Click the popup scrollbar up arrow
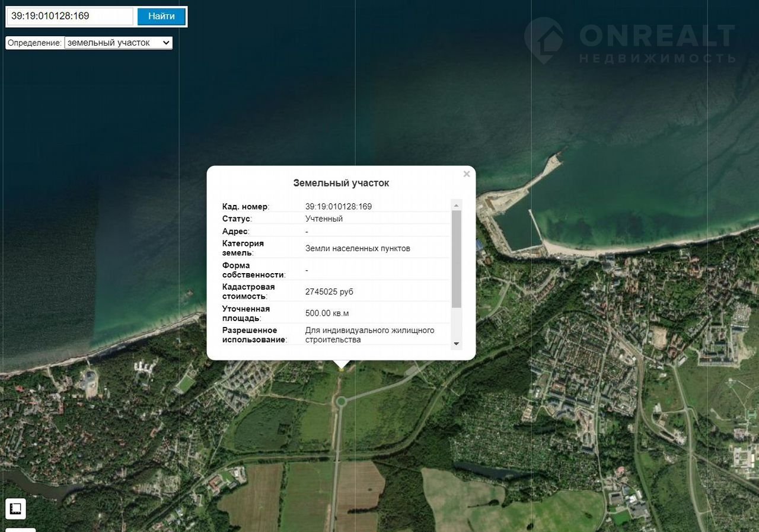Screen dimensions: 759x532 click(x=456, y=206)
